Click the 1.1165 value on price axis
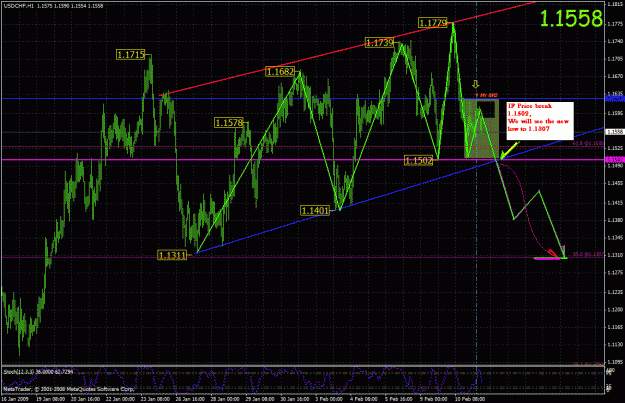 click(x=615, y=327)
